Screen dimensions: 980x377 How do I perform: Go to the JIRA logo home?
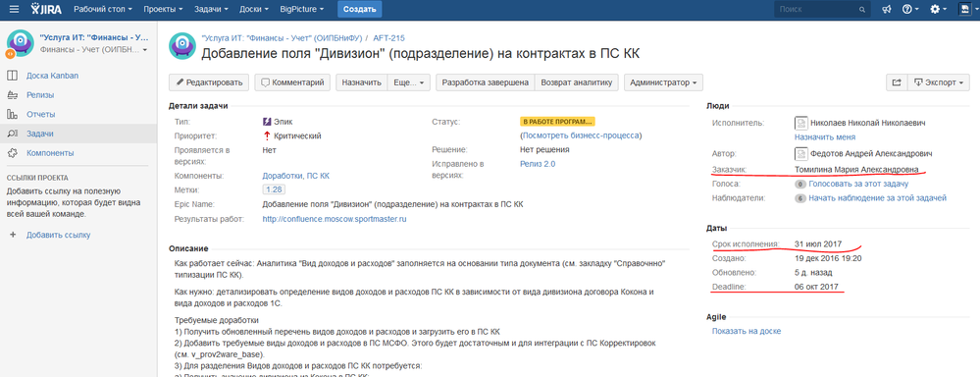46,10
